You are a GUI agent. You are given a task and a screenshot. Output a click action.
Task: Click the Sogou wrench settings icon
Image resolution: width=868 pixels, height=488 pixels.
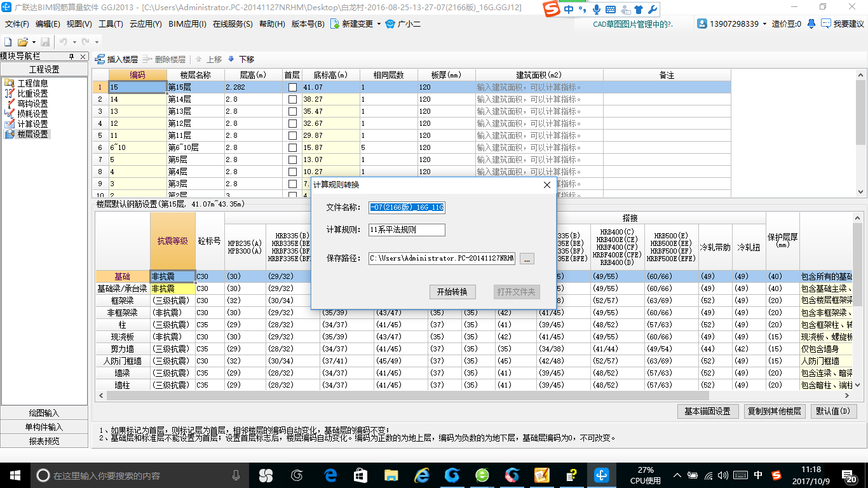(652, 10)
